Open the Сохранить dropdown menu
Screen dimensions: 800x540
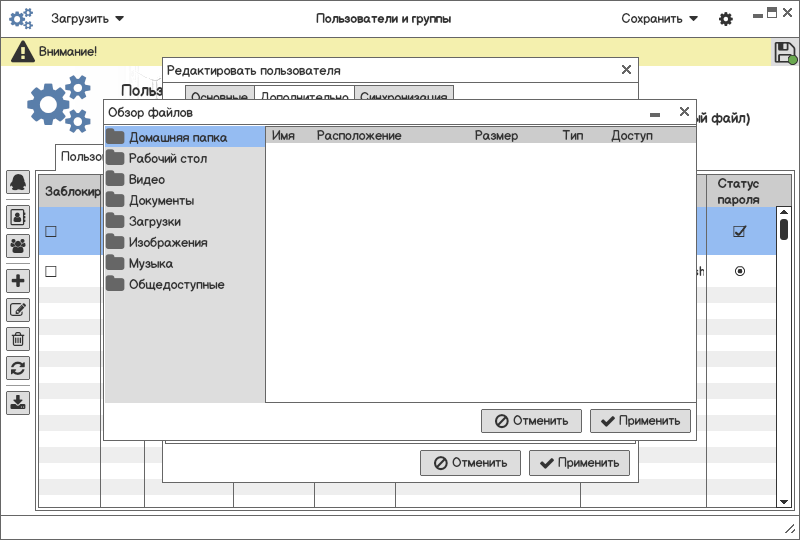(x=659, y=19)
